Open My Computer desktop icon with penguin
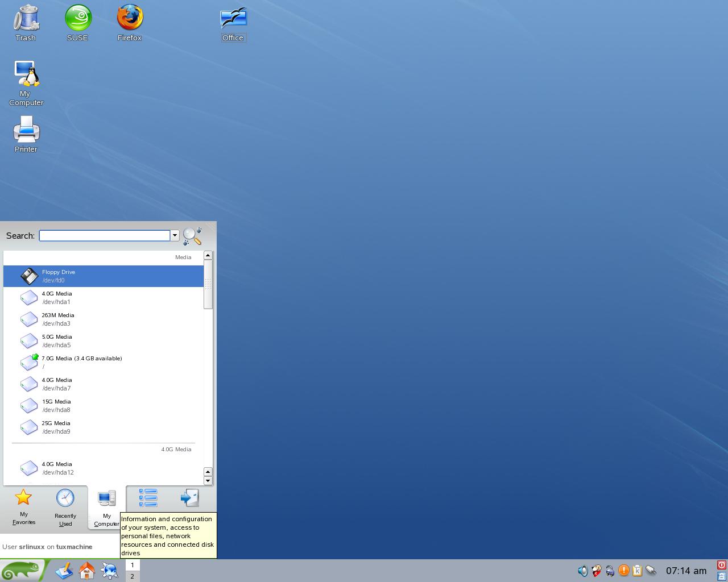This screenshot has height=582, width=728. 26,83
